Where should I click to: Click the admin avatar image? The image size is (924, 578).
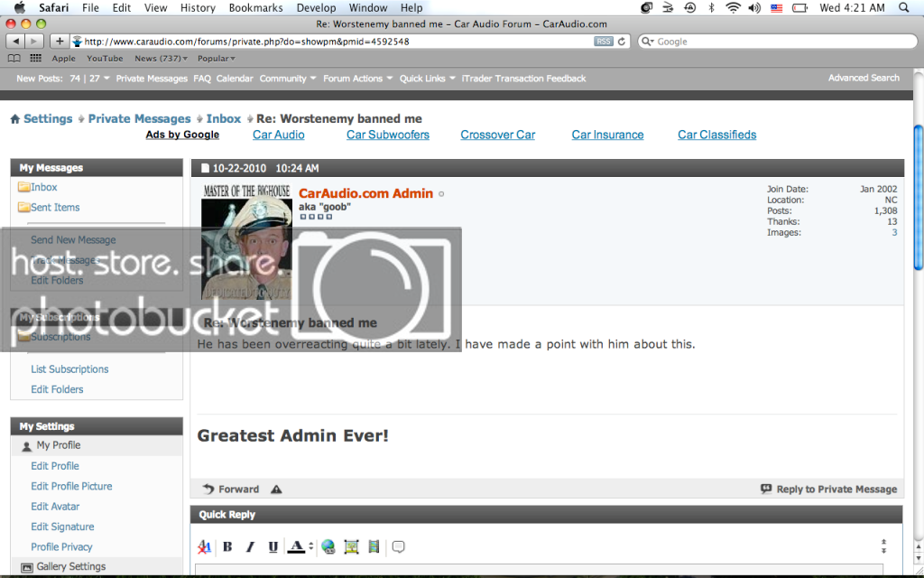(x=246, y=241)
